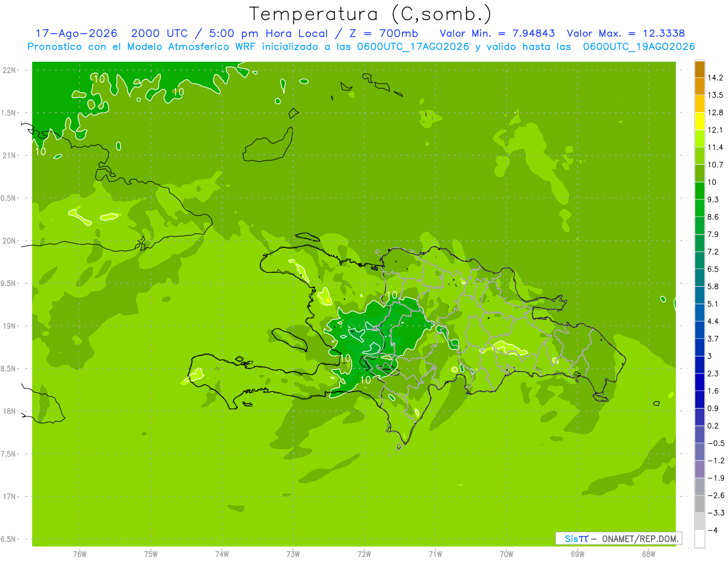The width and height of the screenshot is (728, 562).
Task: Click the 70W longitude axis label
Action: click(x=506, y=554)
